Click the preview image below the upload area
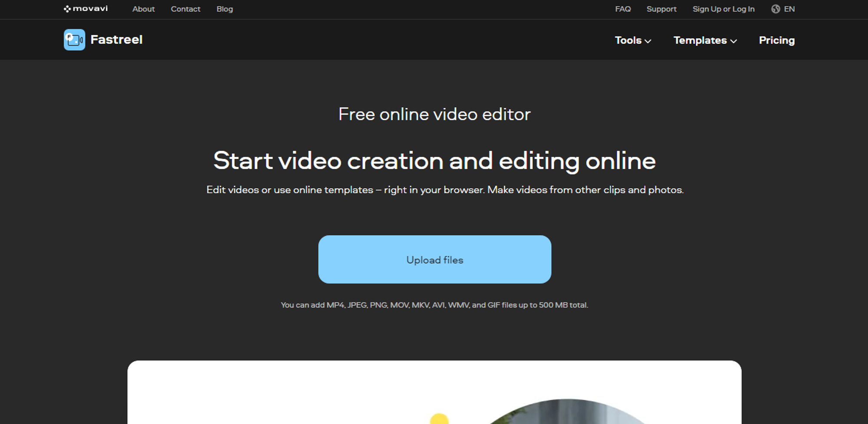The image size is (868, 424). pyautogui.click(x=434, y=392)
